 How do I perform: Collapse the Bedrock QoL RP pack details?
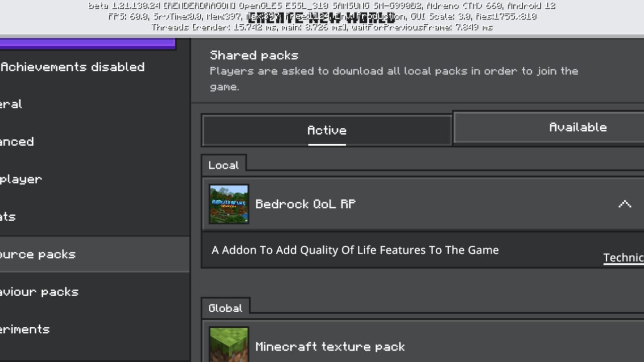pos(624,204)
